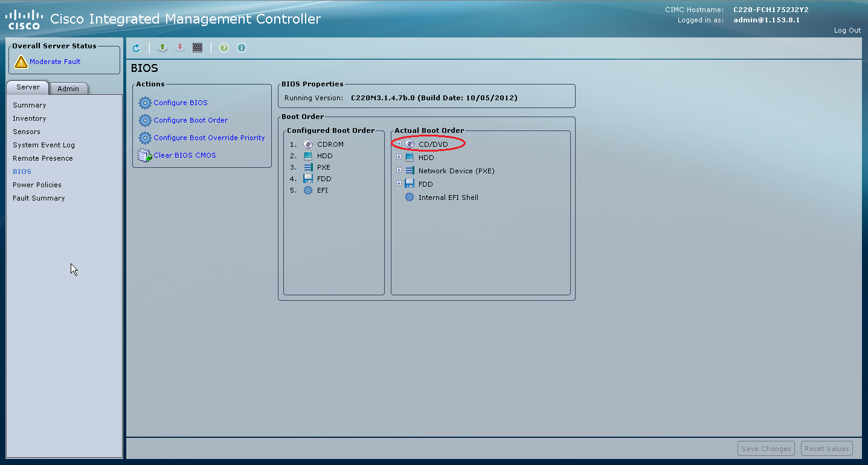868x465 pixels.
Task: Select the FDD floppy icon in Configured Boot Order
Action: [x=308, y=179]
